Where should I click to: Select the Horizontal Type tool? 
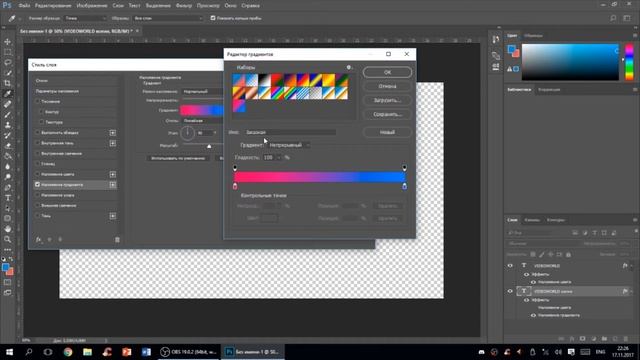click(7, 198)
